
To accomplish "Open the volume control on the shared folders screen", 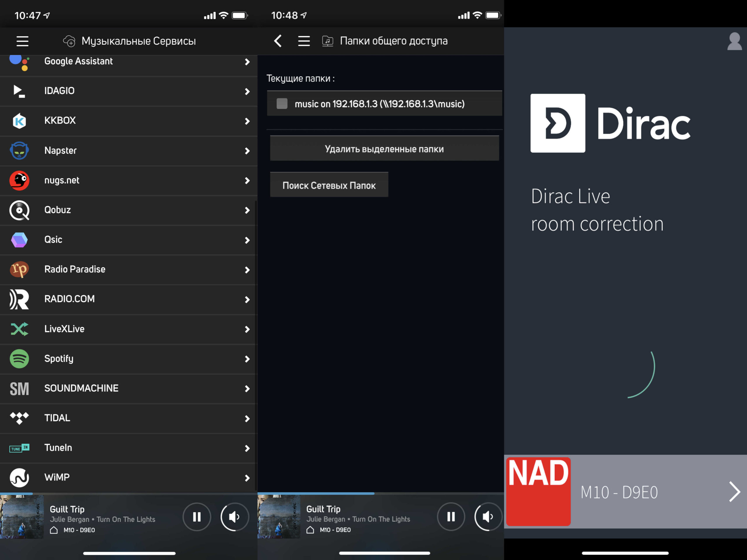I will (x=488, y=517).
